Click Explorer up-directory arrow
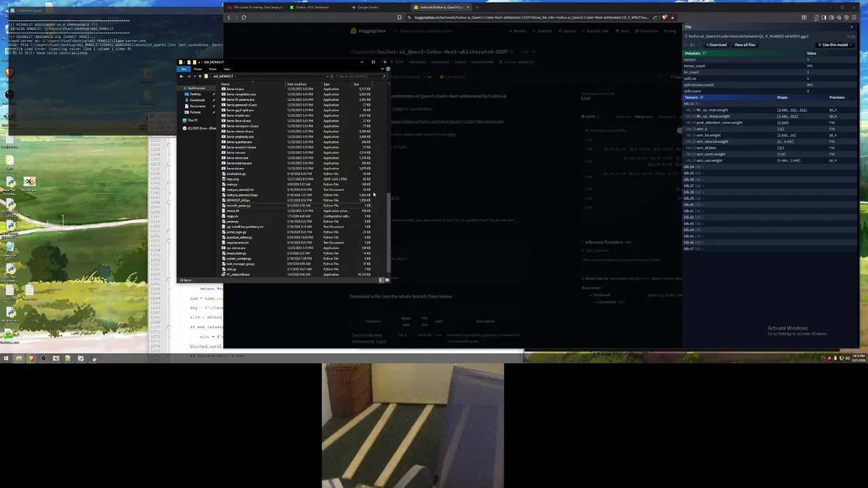This screenshot has height=488, width=868. click(200, 77)
